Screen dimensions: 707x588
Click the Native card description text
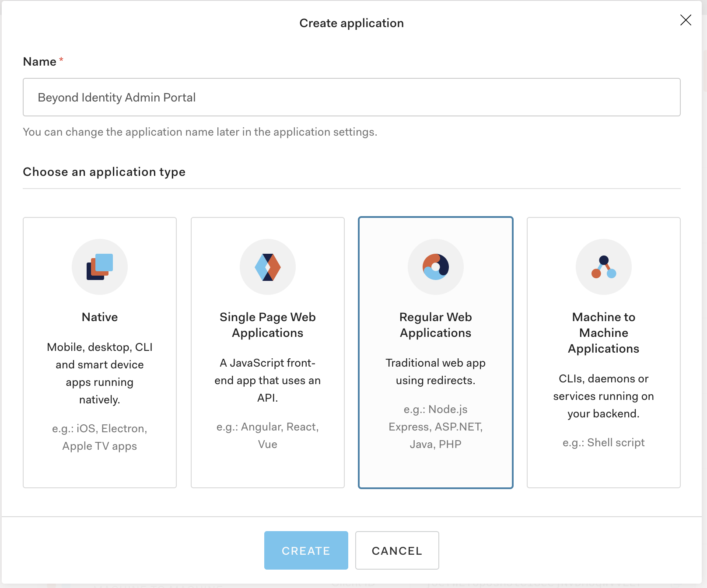(100, 373)
